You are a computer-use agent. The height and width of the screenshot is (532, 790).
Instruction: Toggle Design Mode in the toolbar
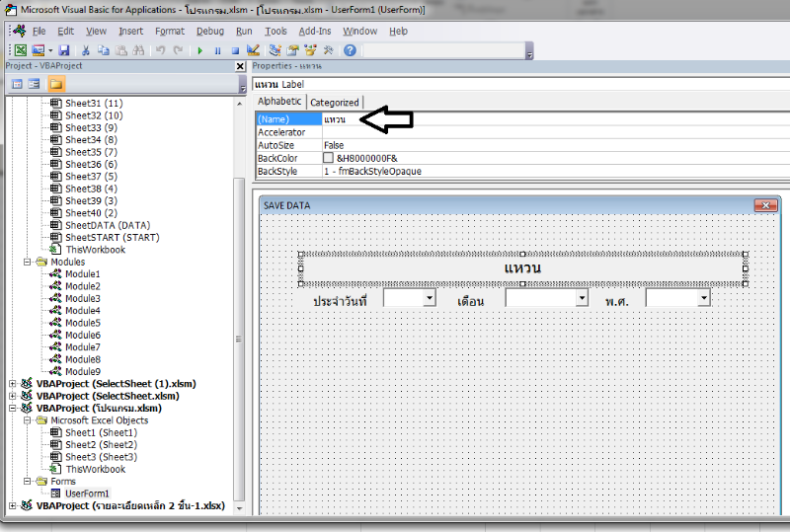(x=253, y=50)
